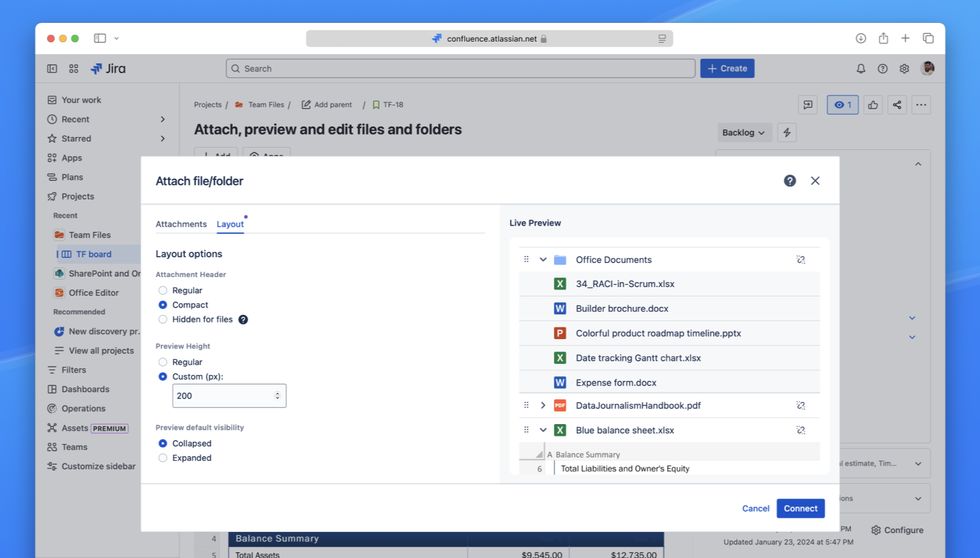Image resolution: width=980 pixels, height=558 pixels.
Task: Select Hidden for files header option
Action: [163, 319]
